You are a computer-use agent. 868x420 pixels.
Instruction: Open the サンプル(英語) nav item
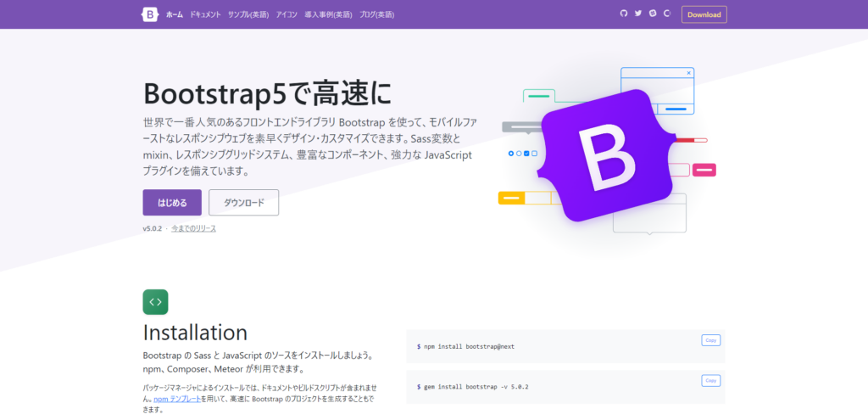(x=248, y=14)
